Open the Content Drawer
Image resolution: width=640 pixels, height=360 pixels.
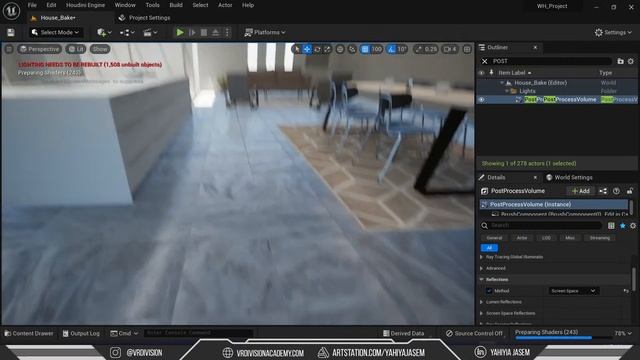29,333
